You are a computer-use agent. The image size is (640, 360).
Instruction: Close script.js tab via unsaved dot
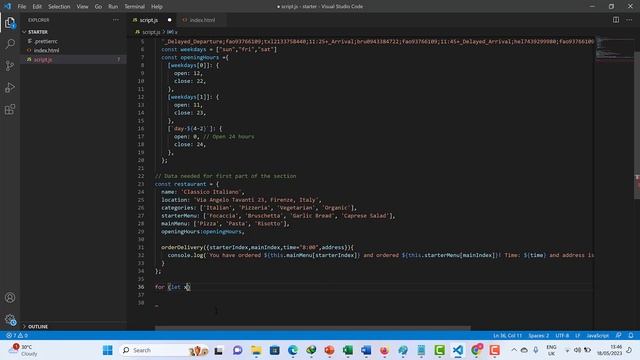click(169, 20)
